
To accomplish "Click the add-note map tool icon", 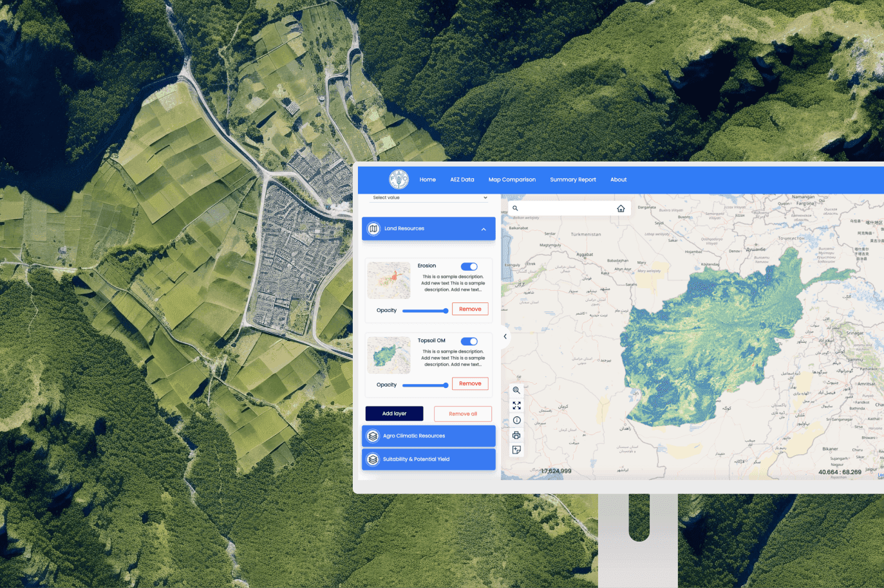I will point(516,450).
